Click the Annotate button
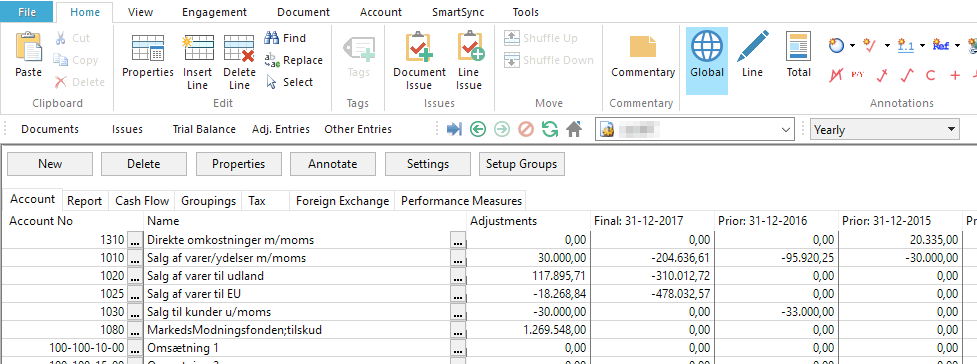Image resolution: width=977 pixels, height=364 pixels. tap(333, 164)
